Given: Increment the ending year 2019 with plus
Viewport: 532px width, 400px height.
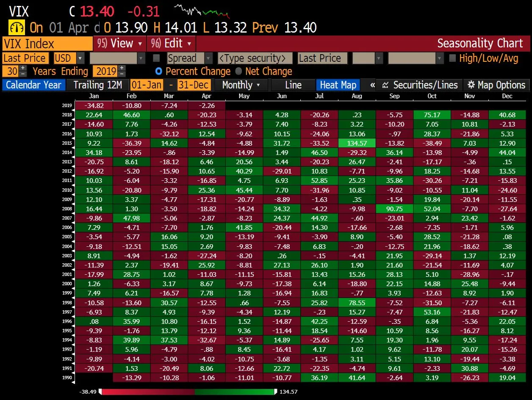Looking at the screenshot, I should pos(122,68).
